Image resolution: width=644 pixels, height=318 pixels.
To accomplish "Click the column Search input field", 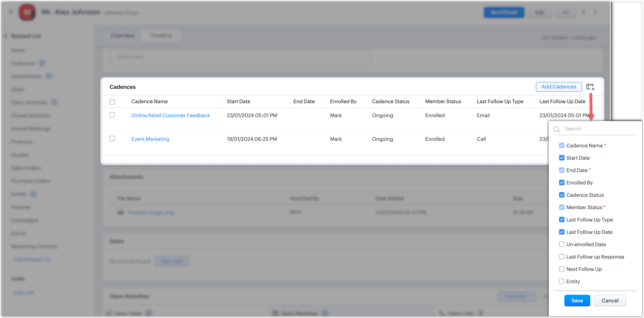I will 598,129.
